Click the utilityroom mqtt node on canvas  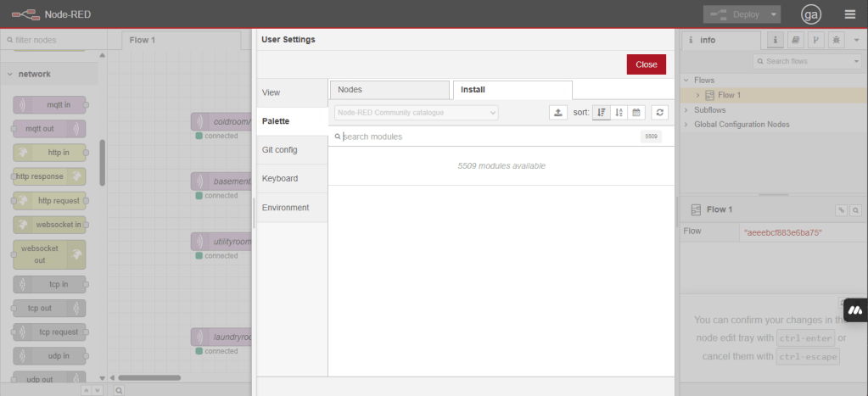pos(221,242)
